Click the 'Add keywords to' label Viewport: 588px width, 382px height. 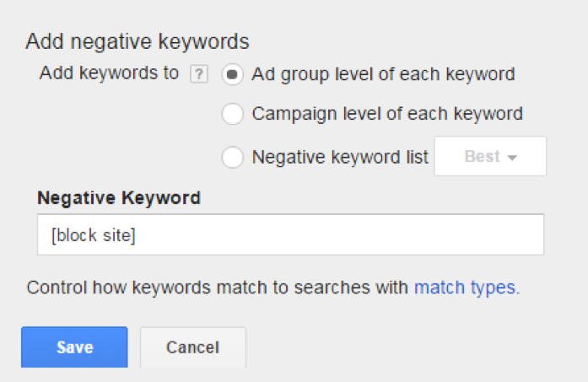pos(109,73)
